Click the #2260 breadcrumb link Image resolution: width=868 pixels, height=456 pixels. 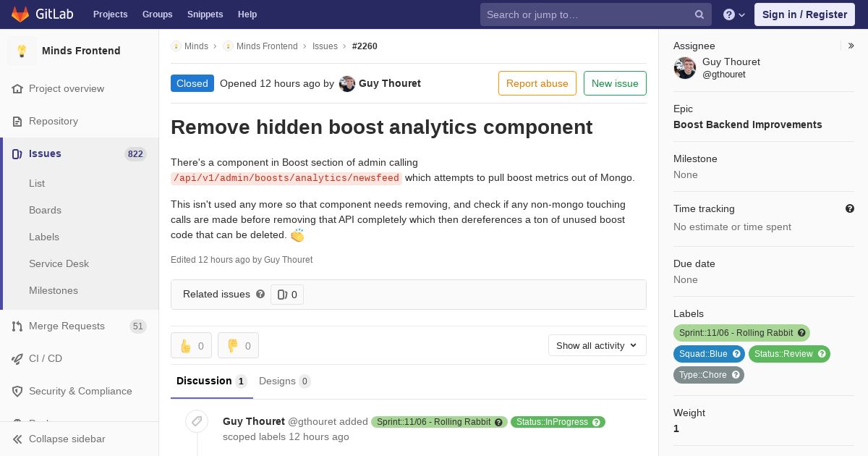click(365, 46)
